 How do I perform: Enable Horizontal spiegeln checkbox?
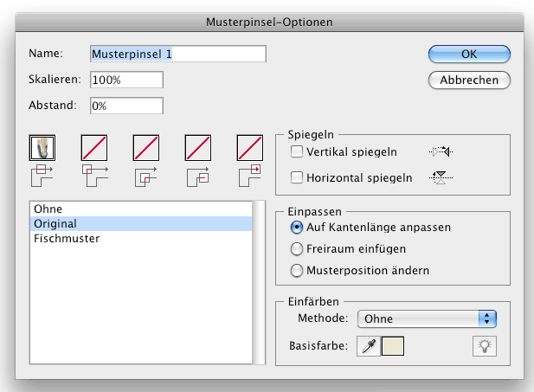[x=298, y=178]
